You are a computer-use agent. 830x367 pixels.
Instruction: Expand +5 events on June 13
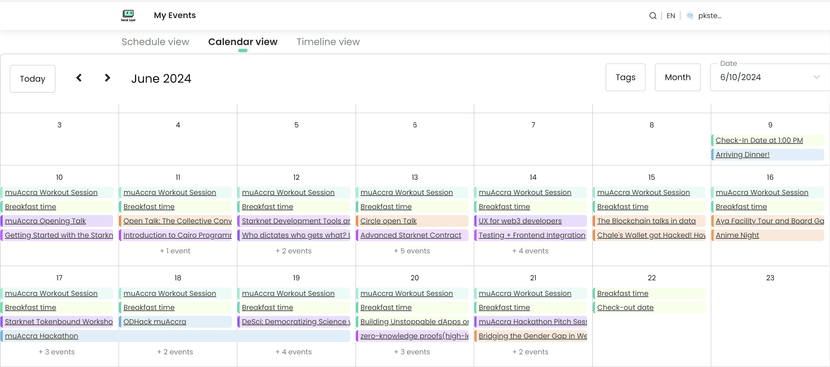click(x=412, y=251)
